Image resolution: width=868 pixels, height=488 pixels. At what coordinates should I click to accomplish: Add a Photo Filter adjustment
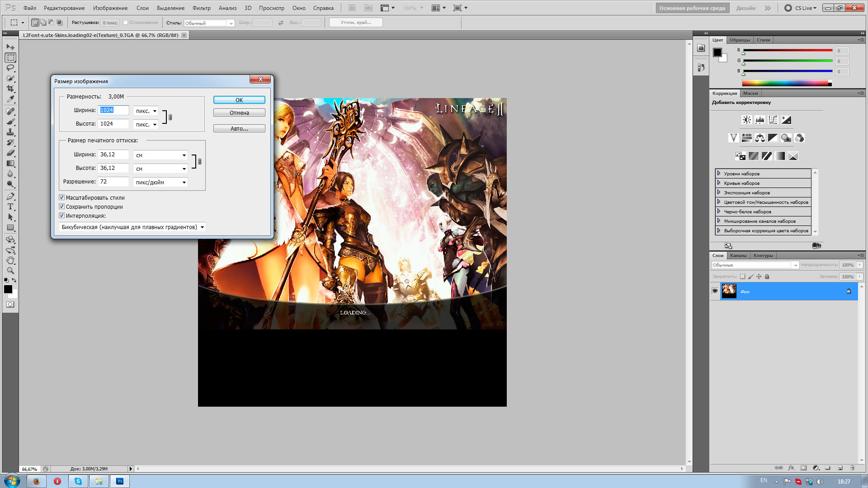pyautogui.click(x=786, y=138)
